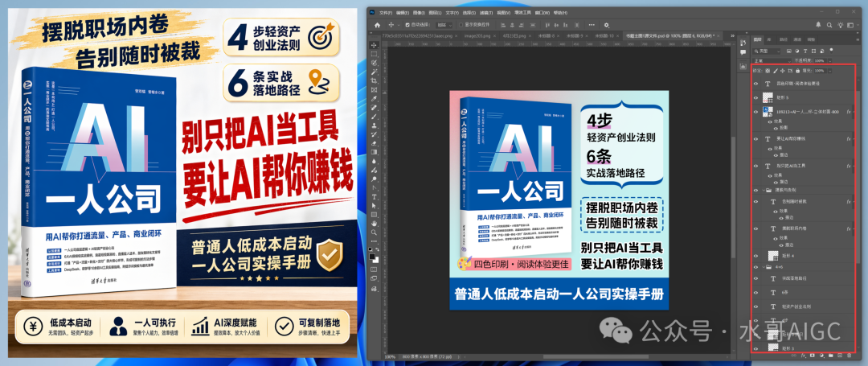868x366 pixels.
Task: Select the Brush tool
Action: 374,117
